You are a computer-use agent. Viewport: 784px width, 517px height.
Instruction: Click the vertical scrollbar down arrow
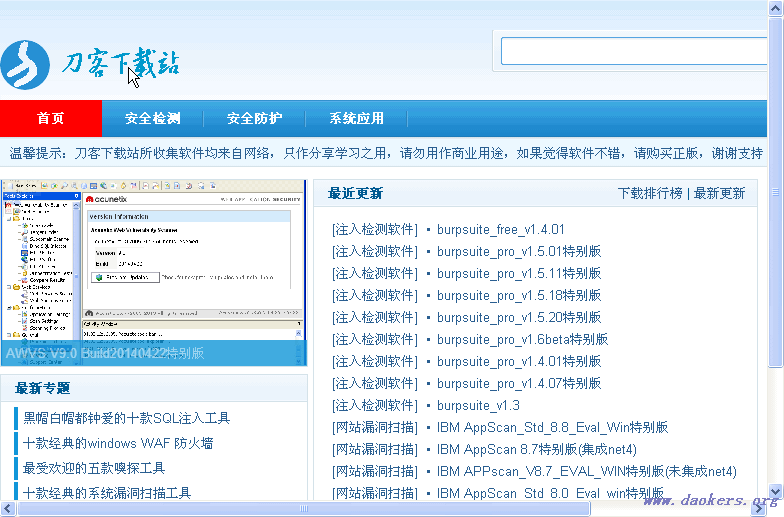[x=776, y=492]
